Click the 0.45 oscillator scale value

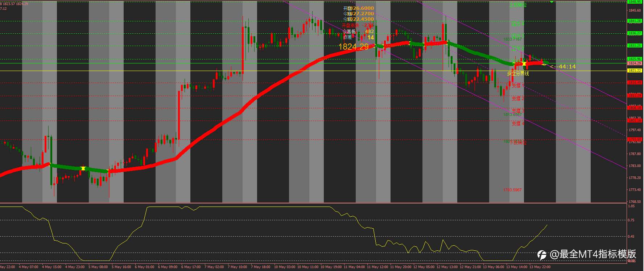pos(631,237)
